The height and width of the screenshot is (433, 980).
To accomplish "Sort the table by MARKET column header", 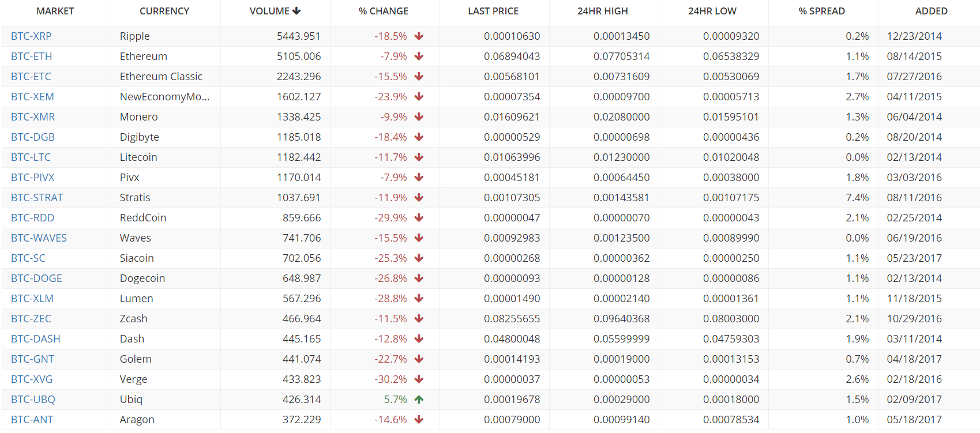I will 55,11.
